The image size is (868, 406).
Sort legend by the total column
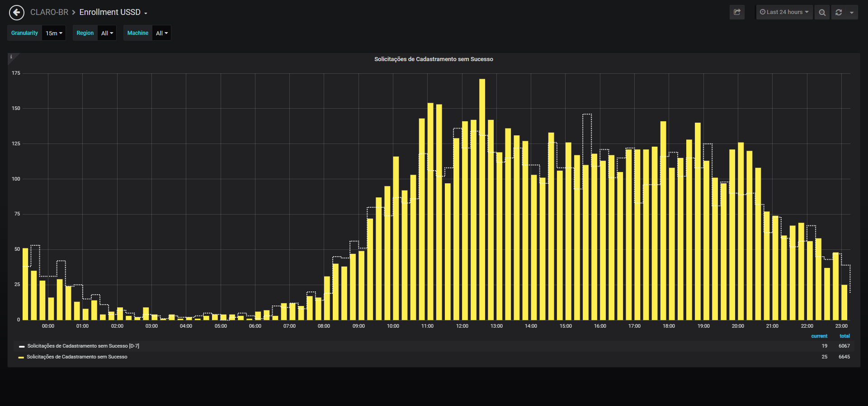click(x=844, y=336)
